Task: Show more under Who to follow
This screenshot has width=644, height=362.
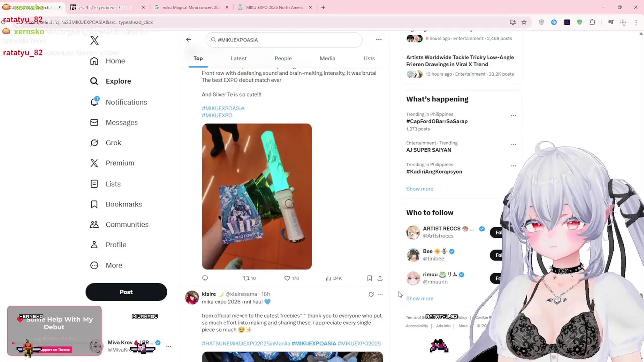Action: click(x=420, y=298)
